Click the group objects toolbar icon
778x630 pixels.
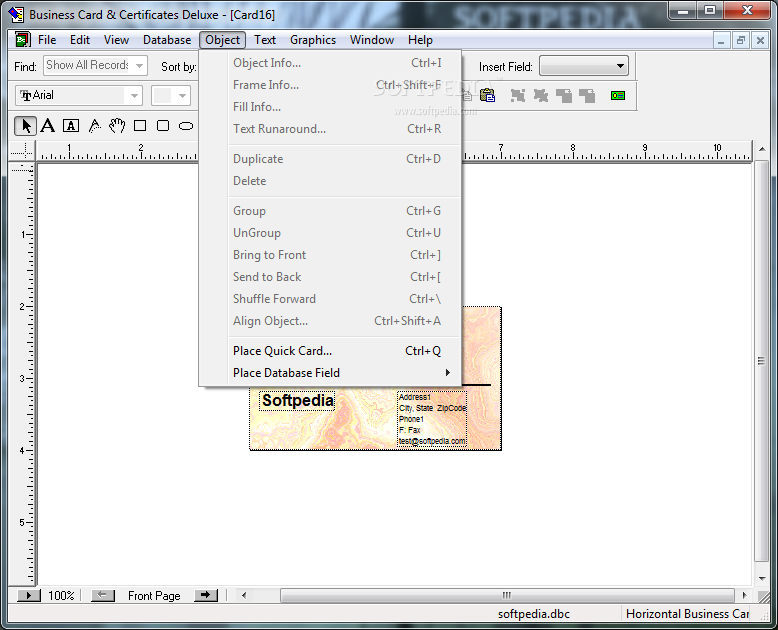pyautogui.click(x=518, y=95)
